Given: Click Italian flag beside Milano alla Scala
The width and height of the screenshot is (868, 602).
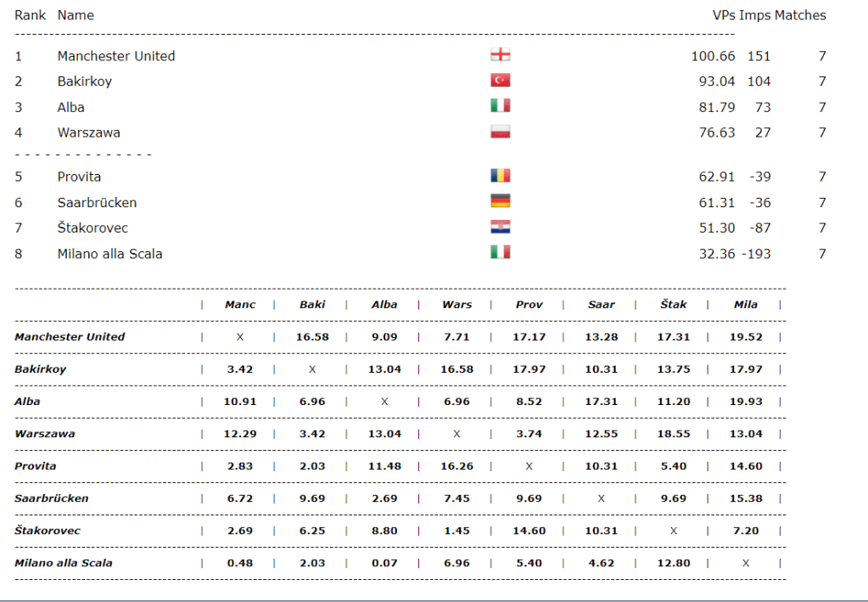Looking at the screenshot, I should tap(501, 252).
